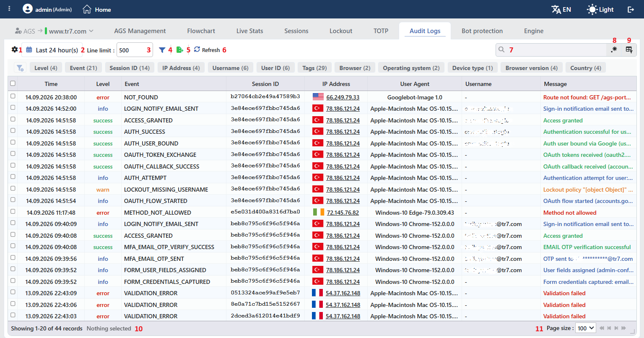Check the MFA_EMAIL_OTP_SENT row checkbox
The width and height of the screenshot is (644, 338).
(13, 257)
